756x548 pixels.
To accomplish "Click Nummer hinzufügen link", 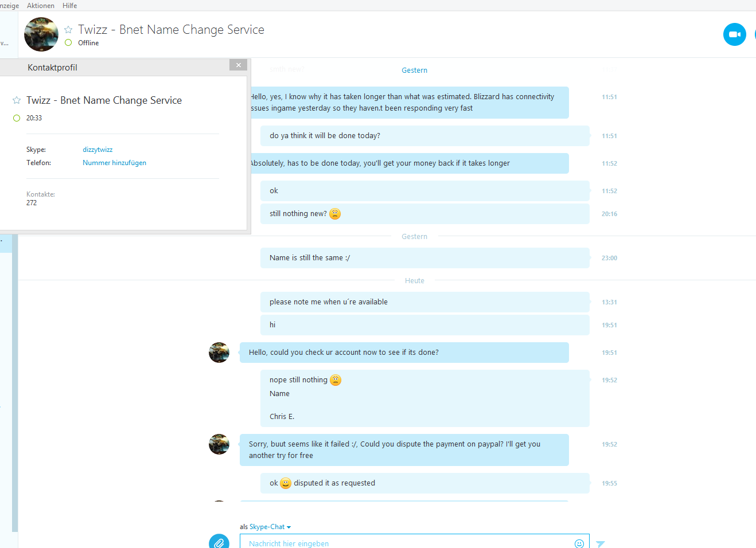I will pos(114,163).
